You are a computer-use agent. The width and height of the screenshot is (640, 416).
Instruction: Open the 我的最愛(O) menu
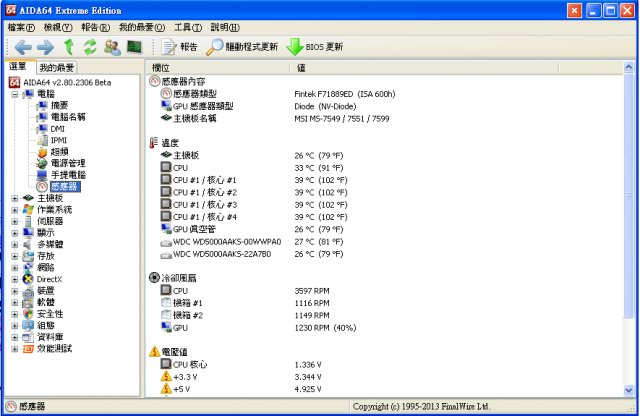(x=142, y=27)
